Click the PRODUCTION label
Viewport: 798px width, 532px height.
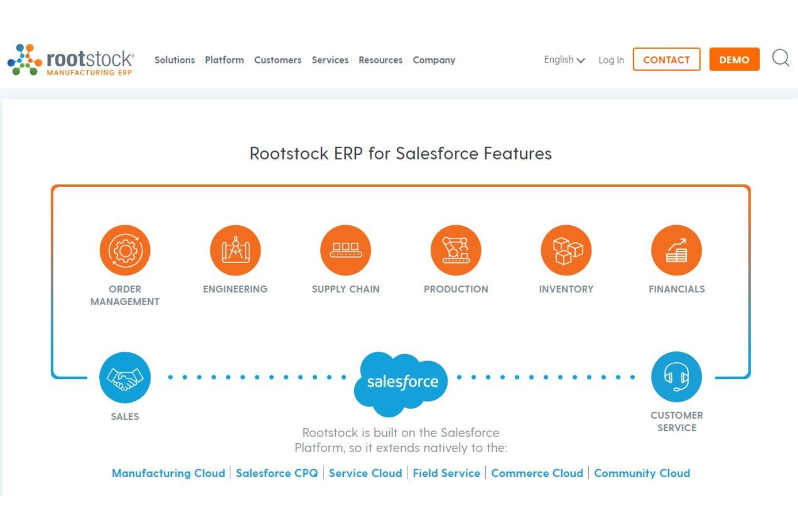456,289
